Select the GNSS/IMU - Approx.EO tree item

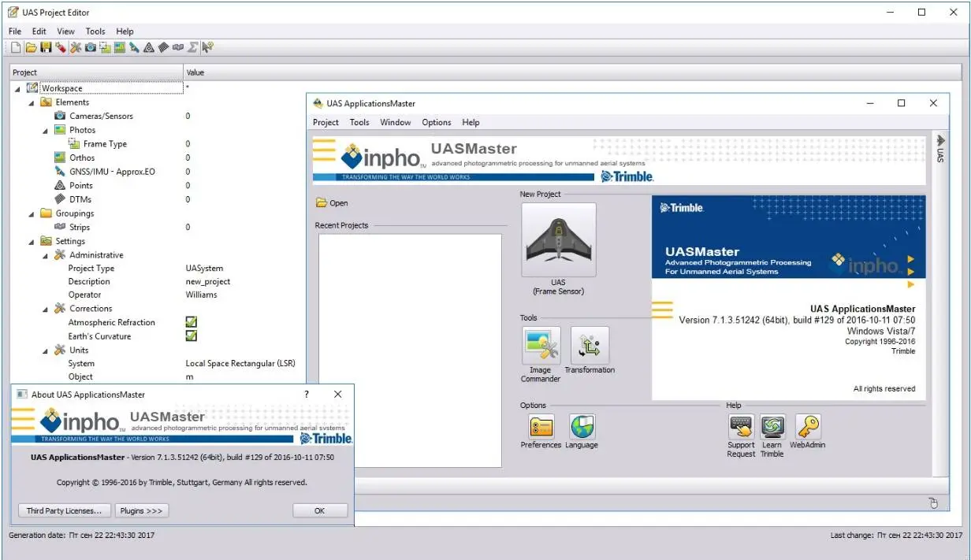click(x=113, y=172)
